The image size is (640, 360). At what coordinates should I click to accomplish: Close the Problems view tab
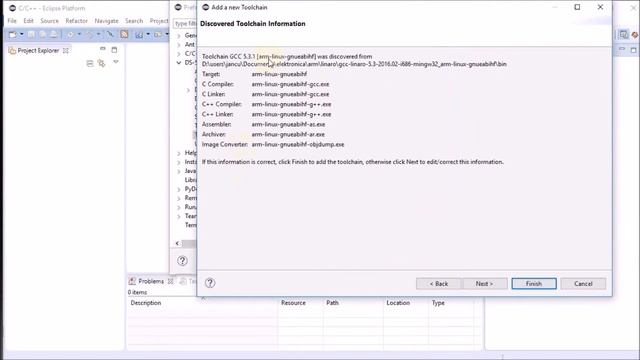click(x=171, y=281)
